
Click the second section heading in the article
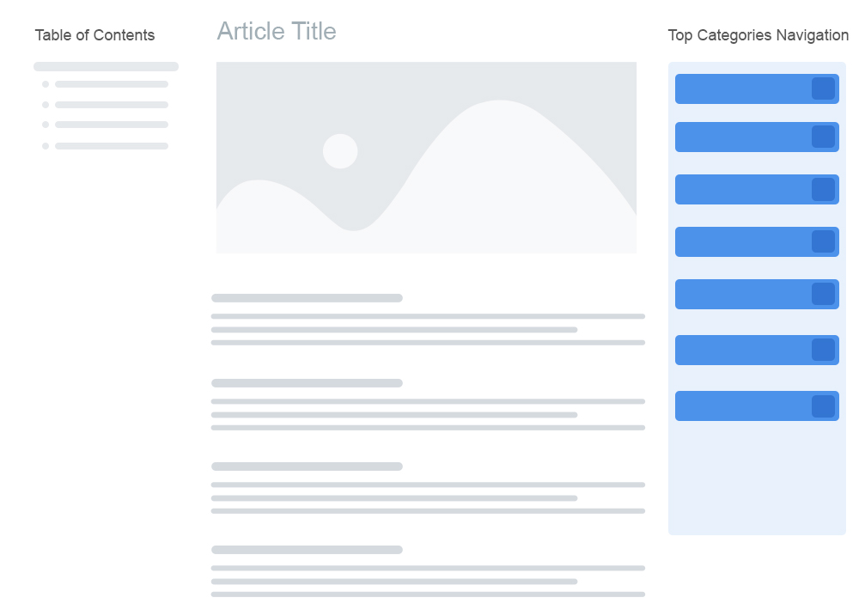(307, 383)
